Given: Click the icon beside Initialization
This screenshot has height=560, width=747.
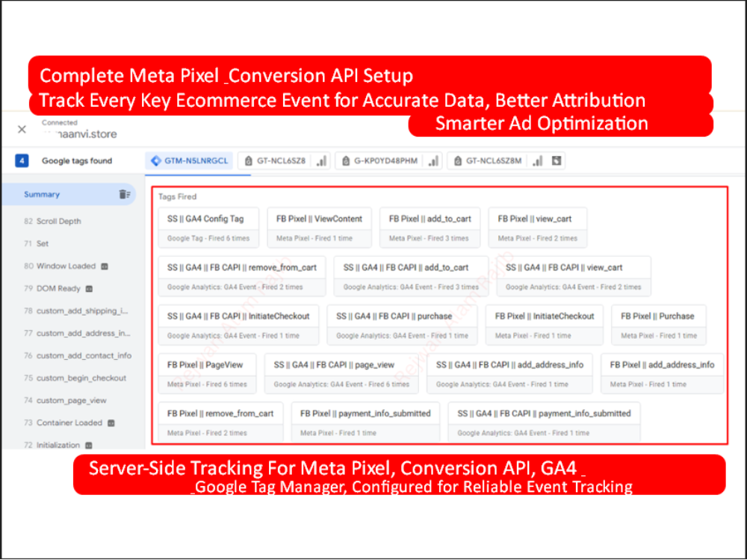Looking at the screenshot, I should (89, 445).
